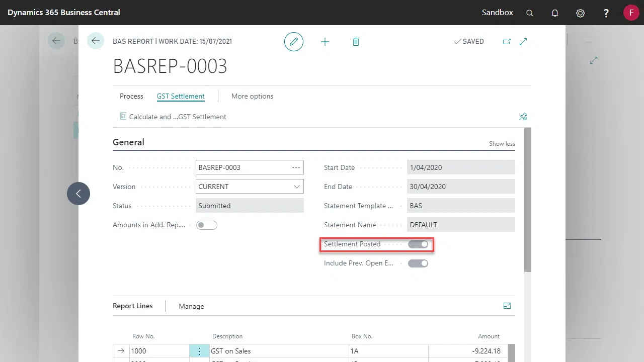
Task: Open the search magnifier icon
Action: (x=530, y=13)
